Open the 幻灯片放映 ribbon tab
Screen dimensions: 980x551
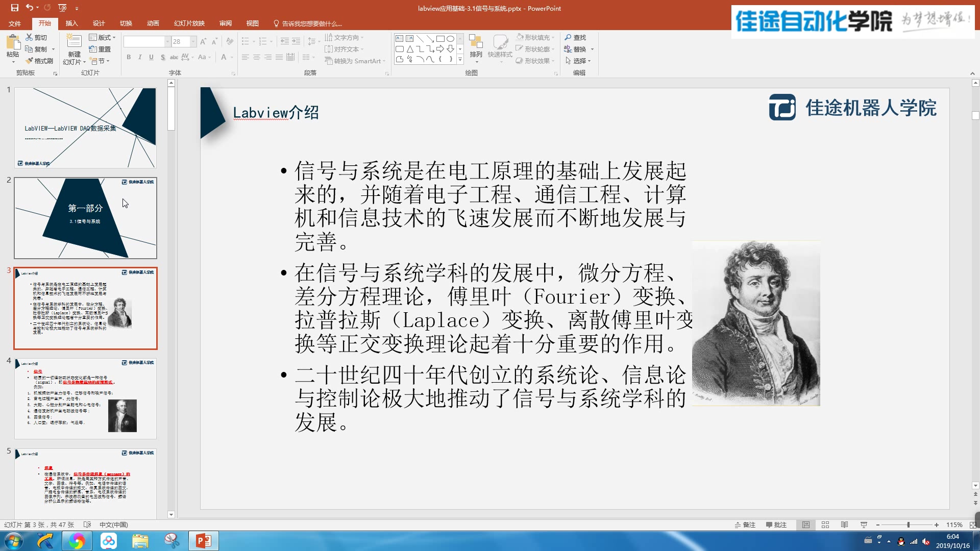[x=189, y=23]
